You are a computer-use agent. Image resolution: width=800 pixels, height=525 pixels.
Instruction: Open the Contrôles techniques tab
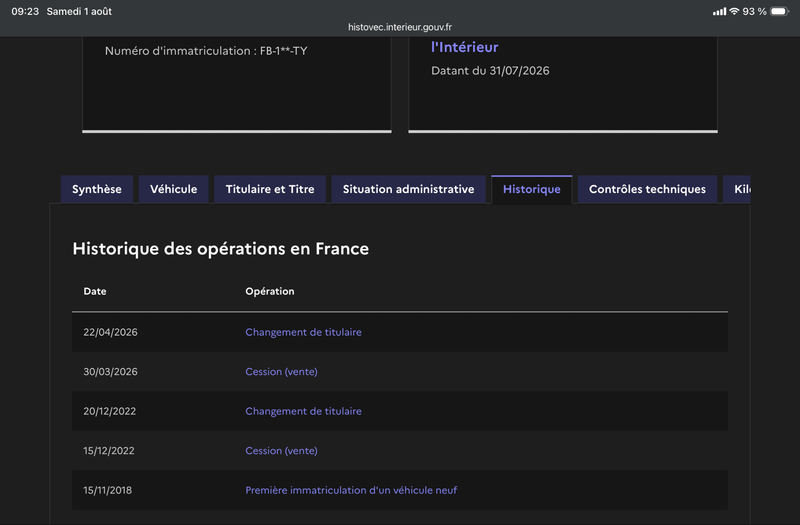(x=647, y=189)
